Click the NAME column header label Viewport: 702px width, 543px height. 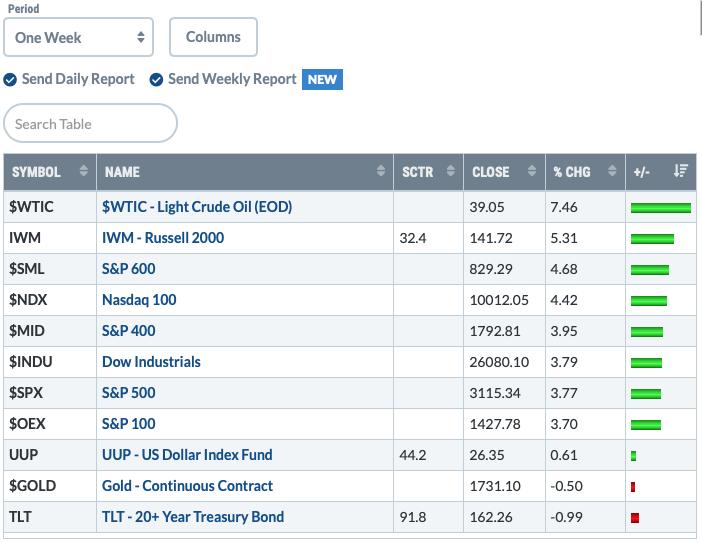coord(122,172)
